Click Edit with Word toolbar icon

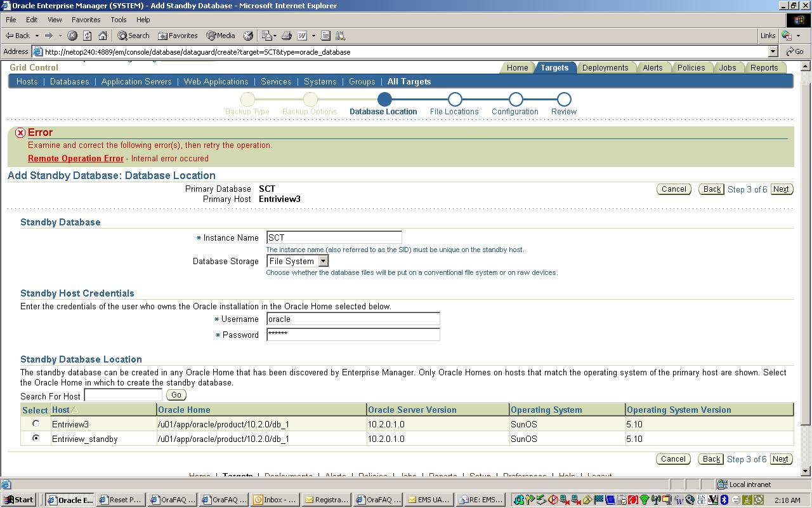(x=303, y=36)
